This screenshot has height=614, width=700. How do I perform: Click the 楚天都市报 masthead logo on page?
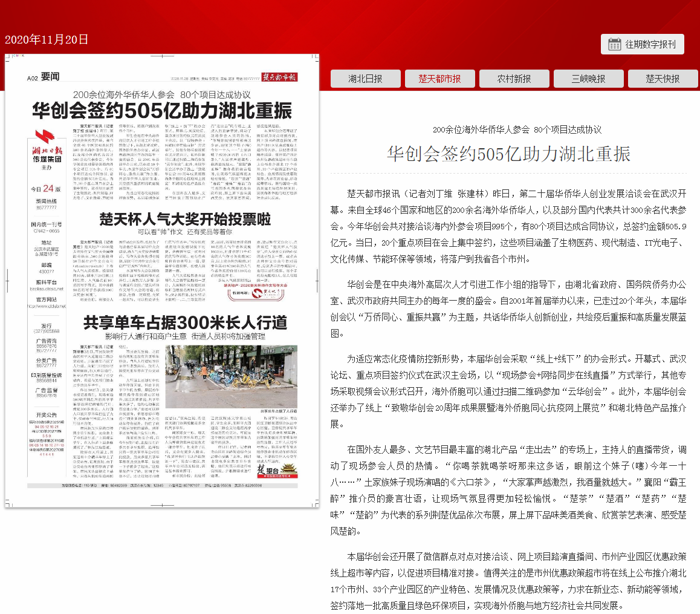tap(279, 77)
